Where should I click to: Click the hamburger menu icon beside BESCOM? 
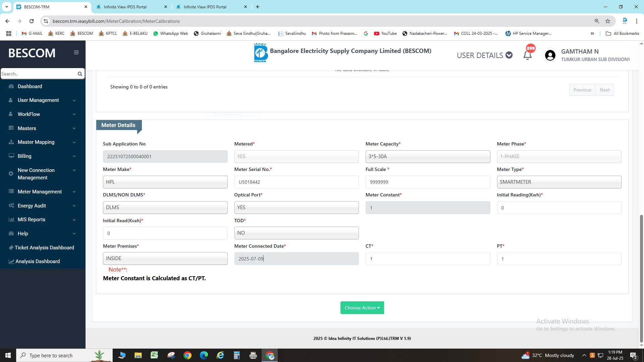[76, 53]
